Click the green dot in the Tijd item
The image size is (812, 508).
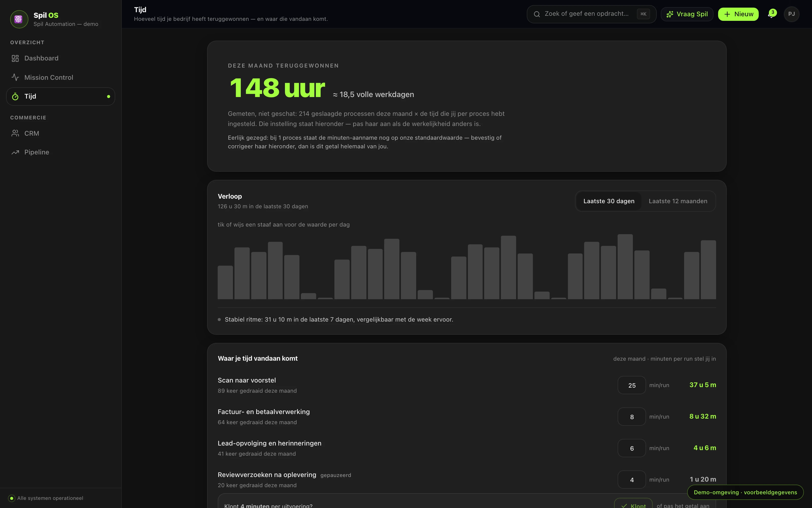[x=108, y=97]
